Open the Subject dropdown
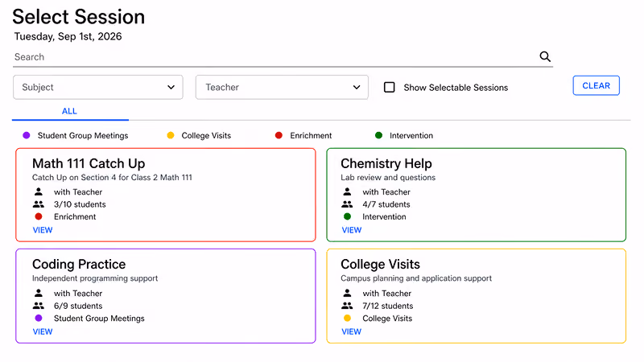 [x=97, y=87]
